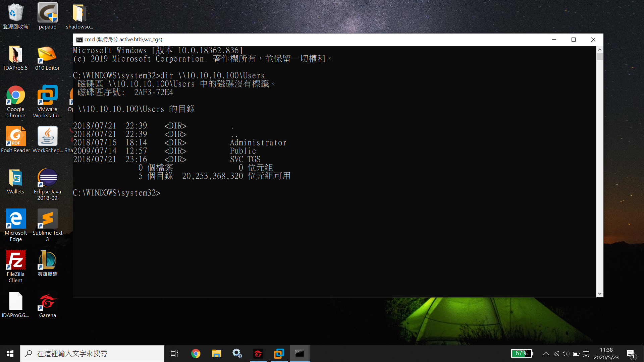Open Microsoft Edge desktop shortcut
Image resolution: width=644 pixels, height=362 pixels.
pos(15,225)
